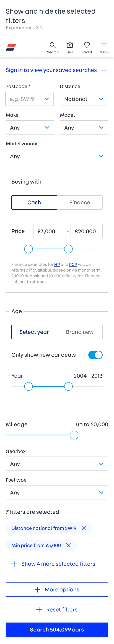The width and height of the screenshot is (114, 644).
Task: Click the Mileage slider handle
Action: tap(74, 435)
